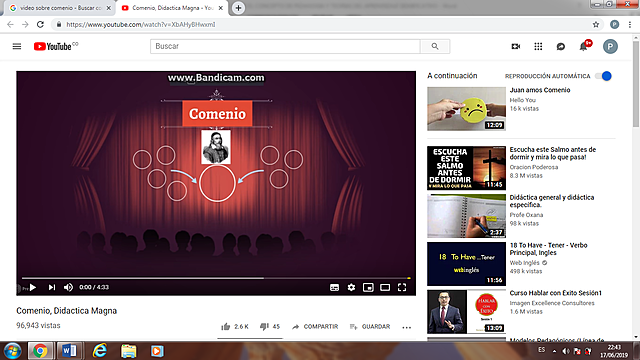Select the Comenio, Didactica Magna tab
The height and width of the screenshot is (360, 640).
tap(172, 8)
